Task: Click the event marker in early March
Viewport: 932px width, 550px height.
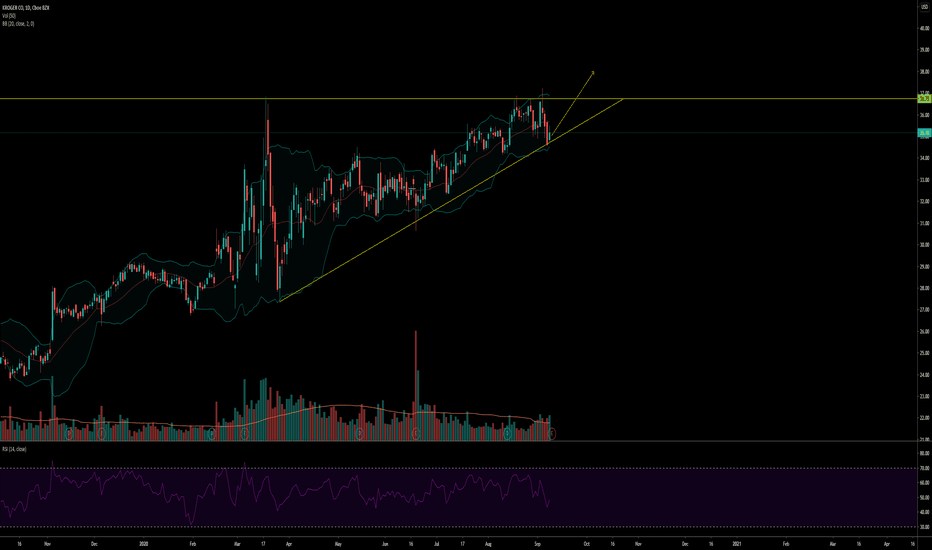Action: 244,435
